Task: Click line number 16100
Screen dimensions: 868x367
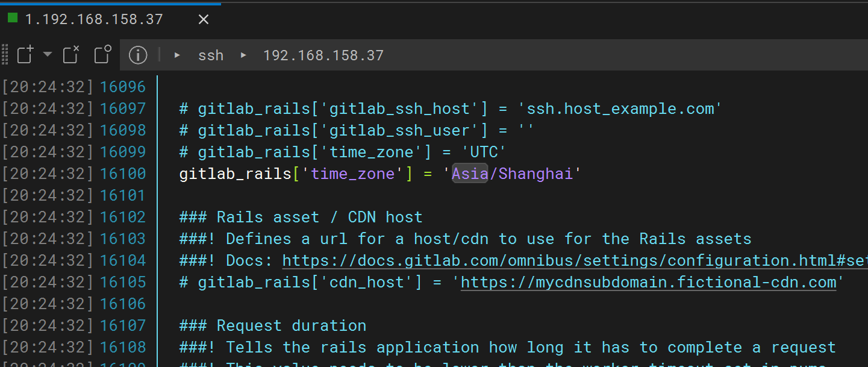Action: 123,174
